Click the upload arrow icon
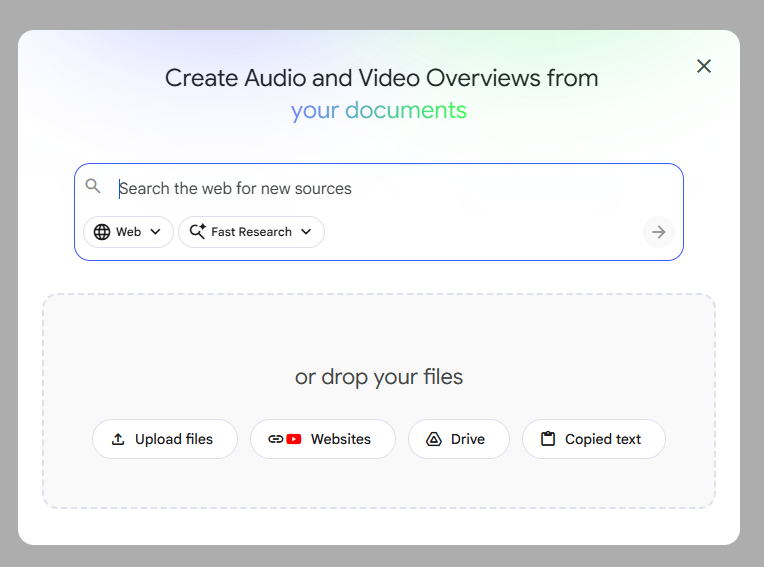This screenshot has width=764, height=567. [118, 439]
